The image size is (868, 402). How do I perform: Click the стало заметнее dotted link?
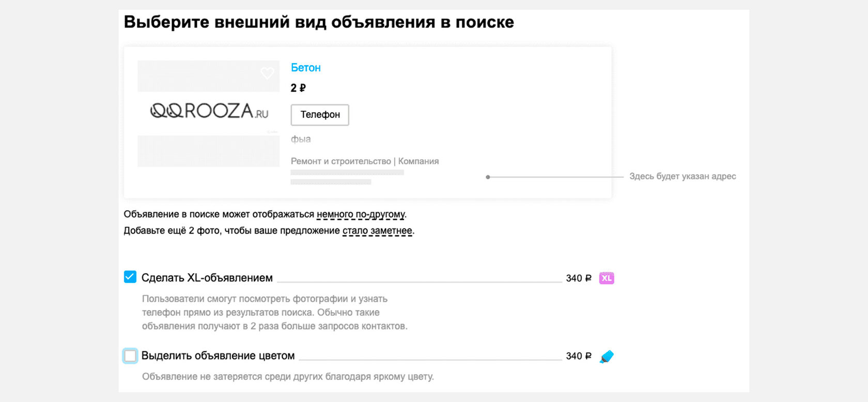click(377, 230)
